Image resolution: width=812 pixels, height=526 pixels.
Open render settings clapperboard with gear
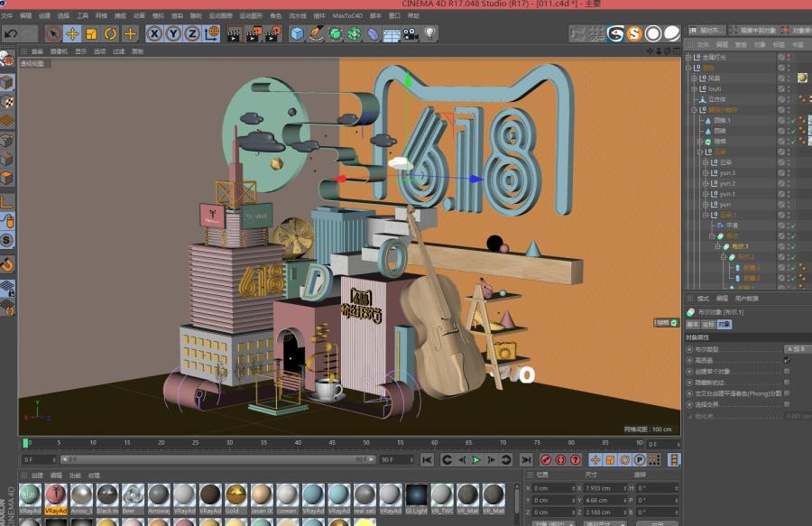(272, 34)
